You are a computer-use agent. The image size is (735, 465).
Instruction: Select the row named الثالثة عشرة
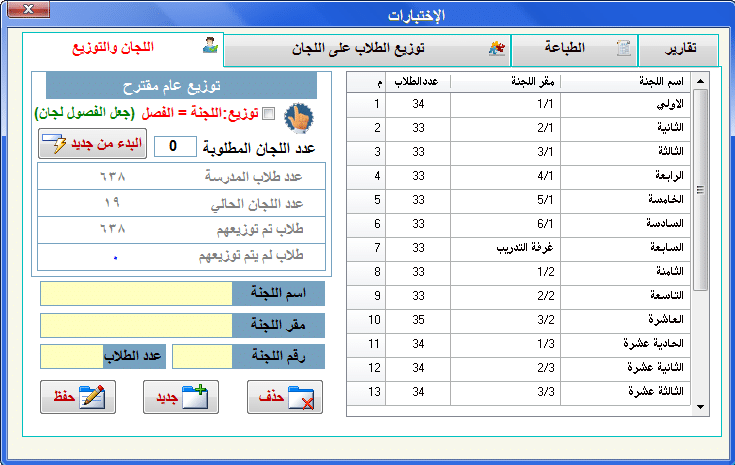(518, 392)
